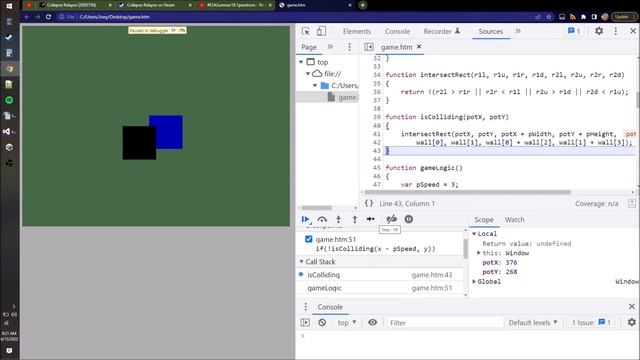Select the gameLogic call stack frame
The height and width of the screenshot is (360, 640).
click(x=380, y=288)
